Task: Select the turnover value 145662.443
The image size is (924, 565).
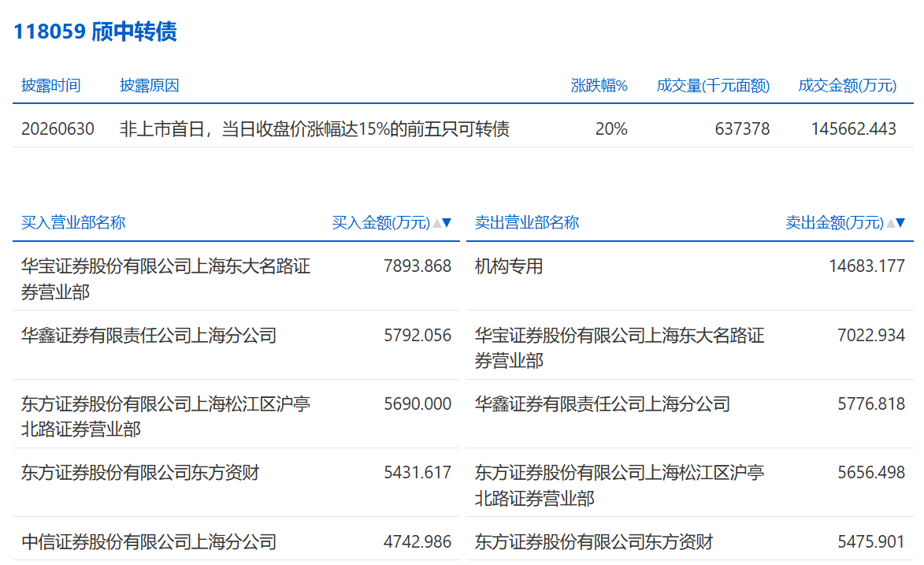Action: pos(854,128)
